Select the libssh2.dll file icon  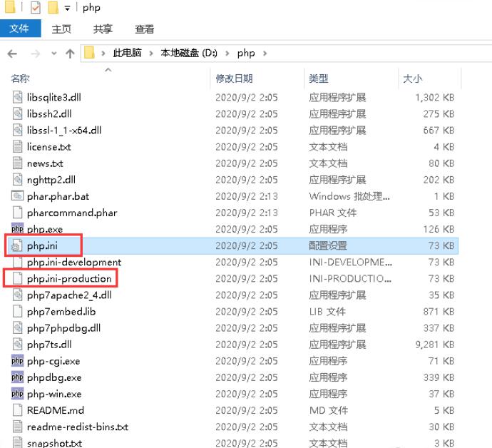(x=17, y=113)
